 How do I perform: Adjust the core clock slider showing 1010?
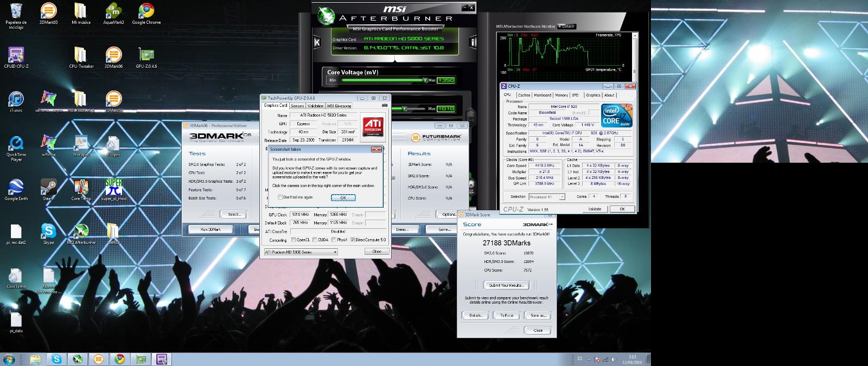coord(405,108)
